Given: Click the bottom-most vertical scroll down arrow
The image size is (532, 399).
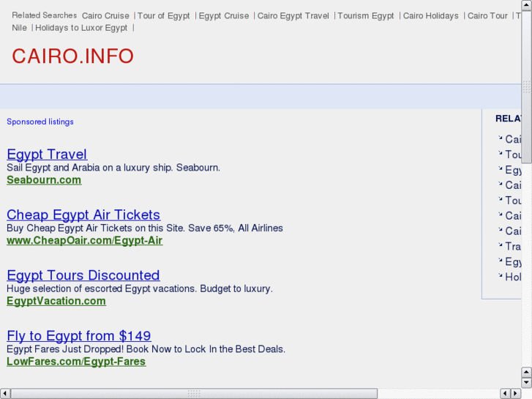Looking at the screenshot, I should (x=526, y=383).
